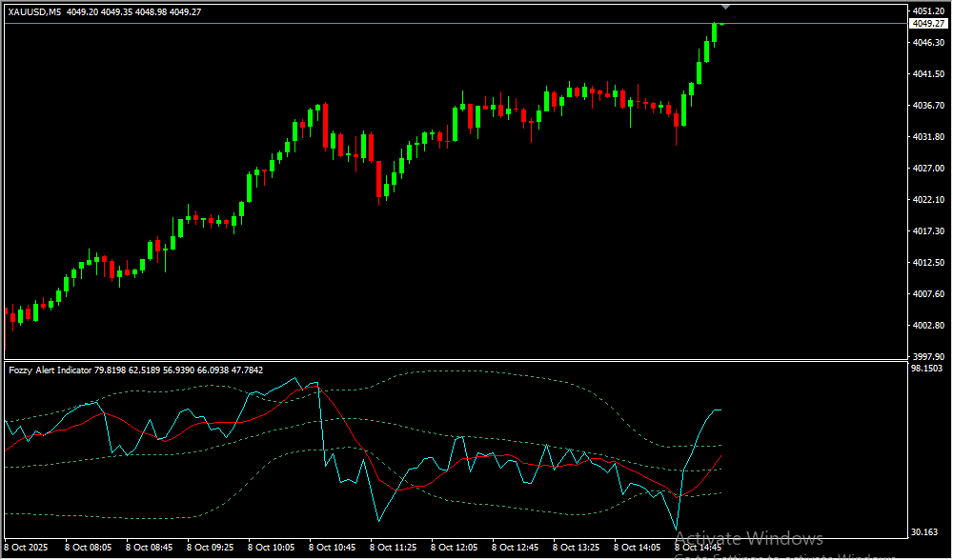Image resolution: width=953 pixels, height=560 pixels.
Task: Click the XAUUSD,M5 symbol title
Action: (x=34, y=12)
